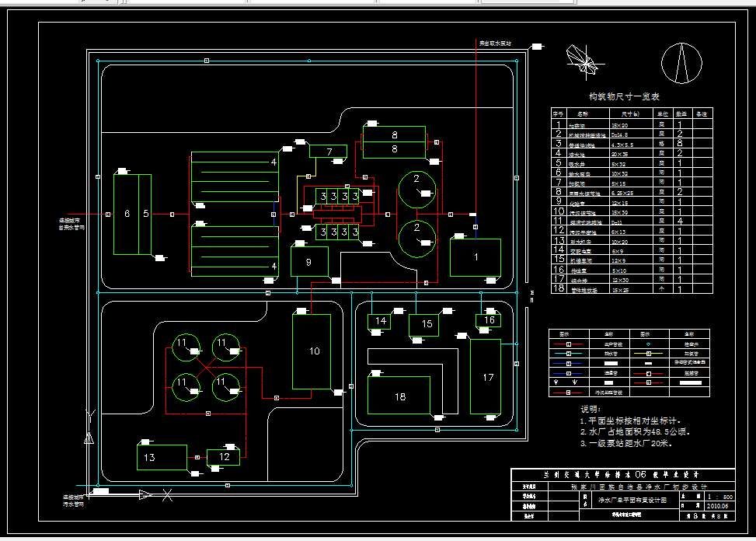Select the wind rose diagram
The height and width of the screenshot is (541, 756).
[x=584, y=61]
